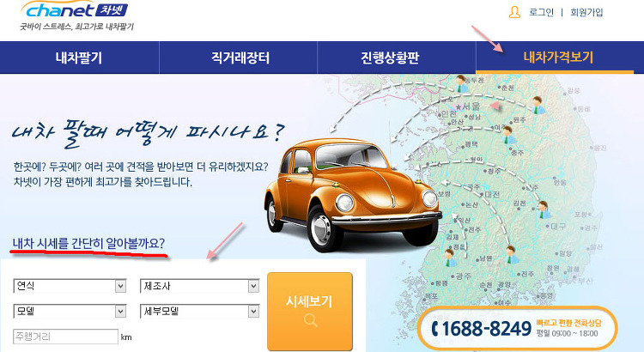The height and width of the screenshot is (352, 644).
Task: Expand the 제조사 dropdown
Action: pos(198,285)
